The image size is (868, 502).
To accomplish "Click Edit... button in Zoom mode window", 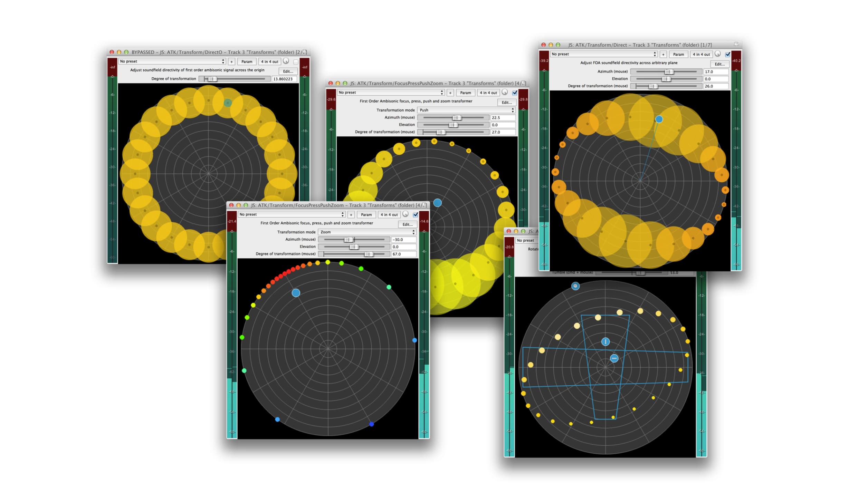I will 408,224.
